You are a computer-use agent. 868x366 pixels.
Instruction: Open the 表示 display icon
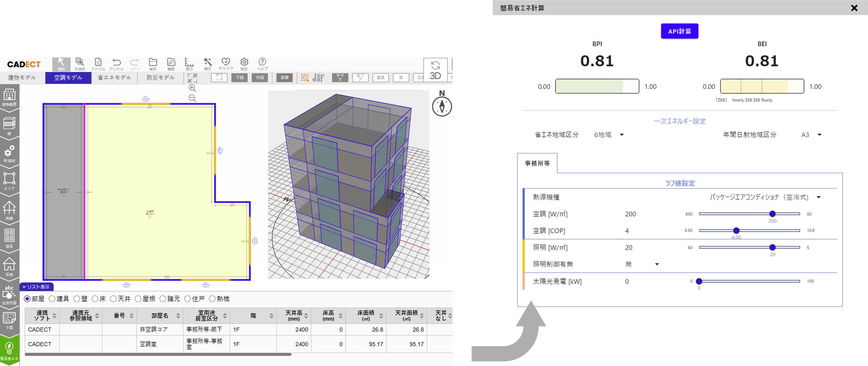coord(189,64)
